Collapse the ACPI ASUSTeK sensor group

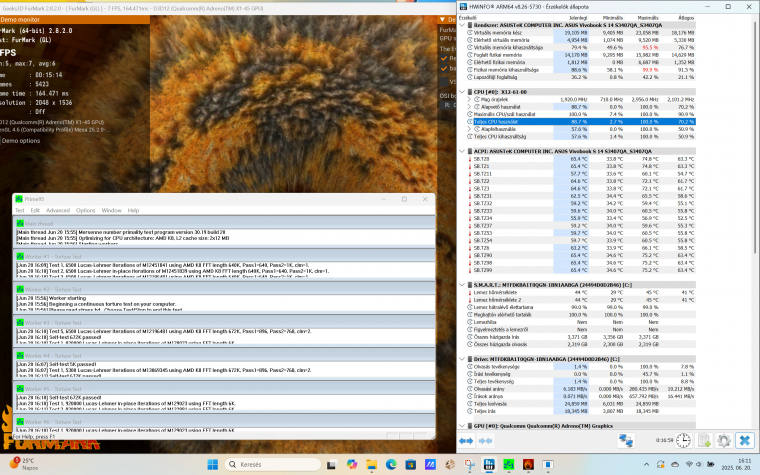pyautogui.click(x=462, y=151)
